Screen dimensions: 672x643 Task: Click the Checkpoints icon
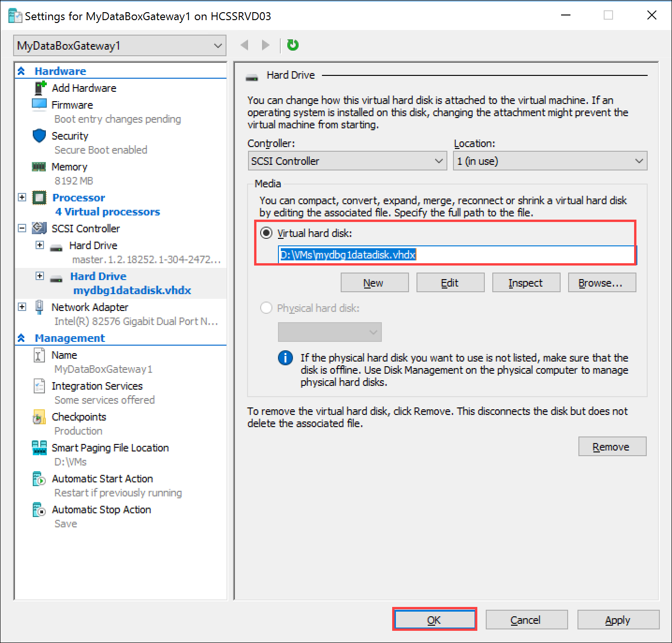click(39, 417)
